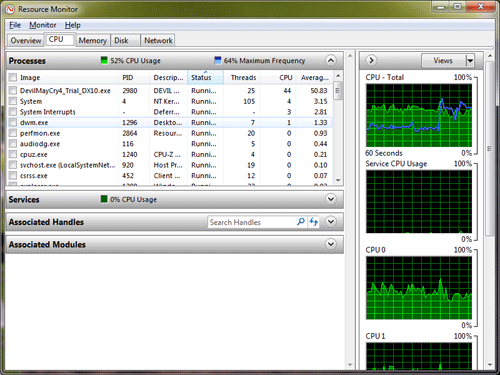500x375 pixels.
Task: Click the refresh icon beside Search Handles
Action: pos(313,222)
